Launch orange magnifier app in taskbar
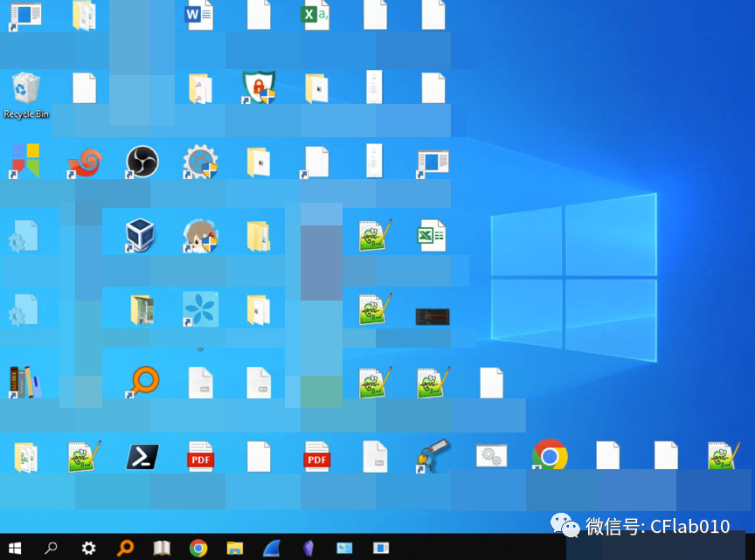This screenshot has width=755, height=560. click(125, 548)
